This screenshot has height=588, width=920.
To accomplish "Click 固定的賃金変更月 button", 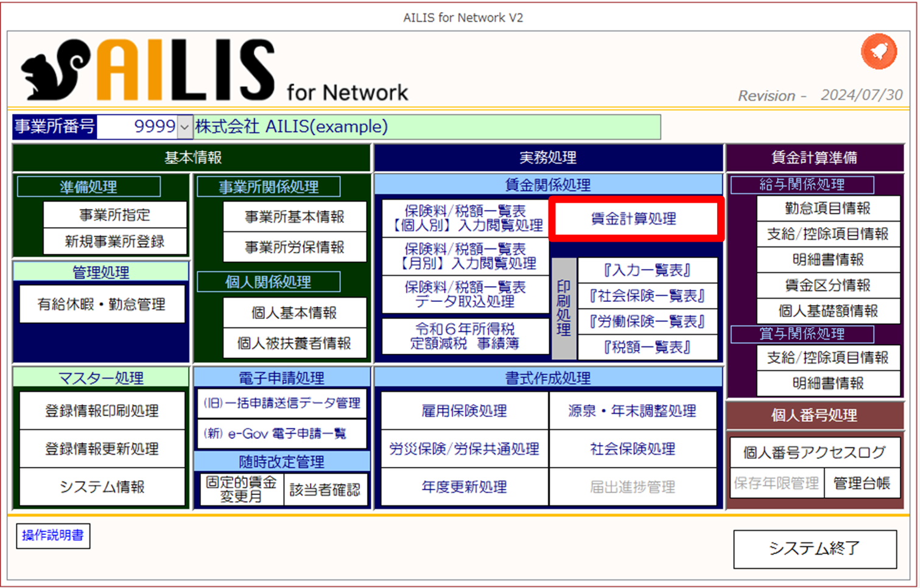I will coord(241,489).
